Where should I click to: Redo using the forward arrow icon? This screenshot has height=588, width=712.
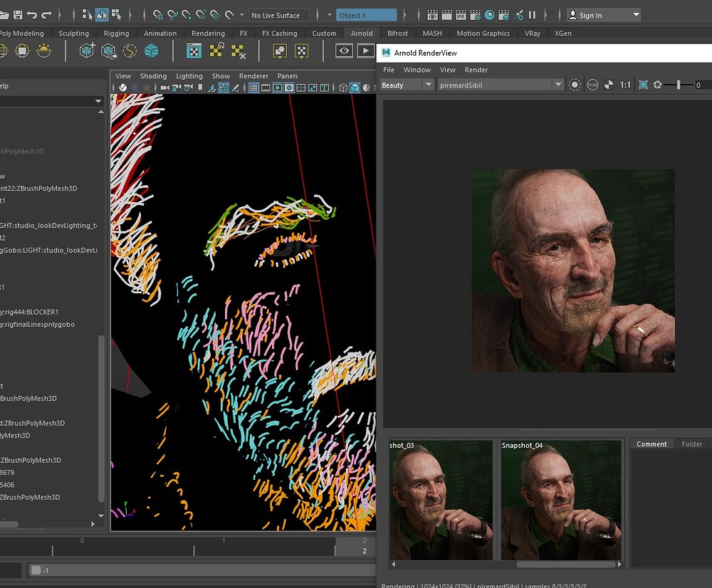click(x=46, y=15)
